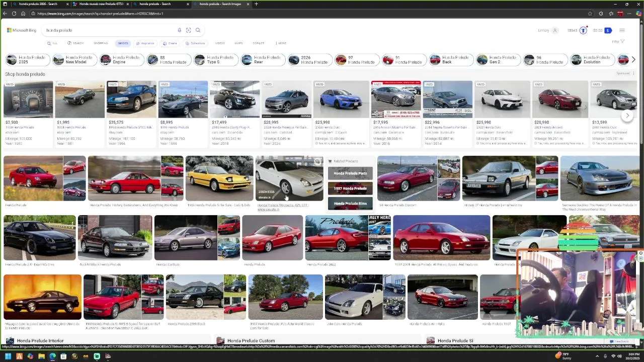
Task: Open 1997 Honda Prelude related product
Action: click(x=350, y=189)
